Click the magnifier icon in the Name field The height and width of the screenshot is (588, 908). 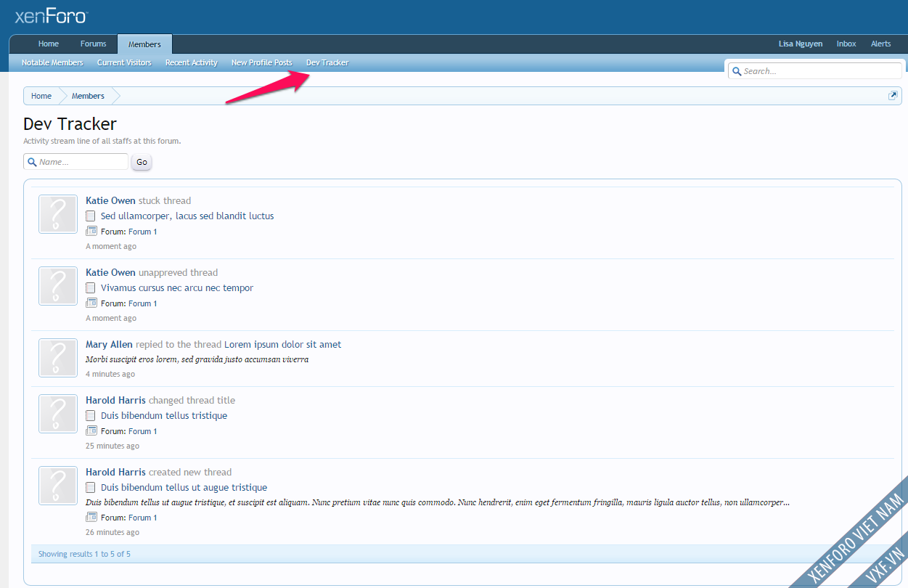[x=32, y=162]
